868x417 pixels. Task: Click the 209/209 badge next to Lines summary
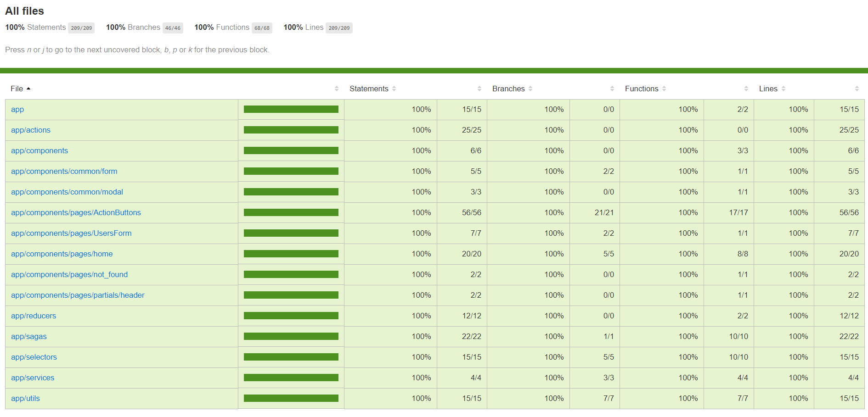[339, 28]
